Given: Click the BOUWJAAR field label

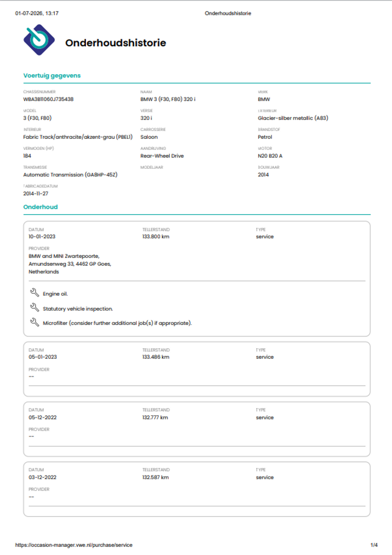Looking at the screenshot, I should click(269, 167).
